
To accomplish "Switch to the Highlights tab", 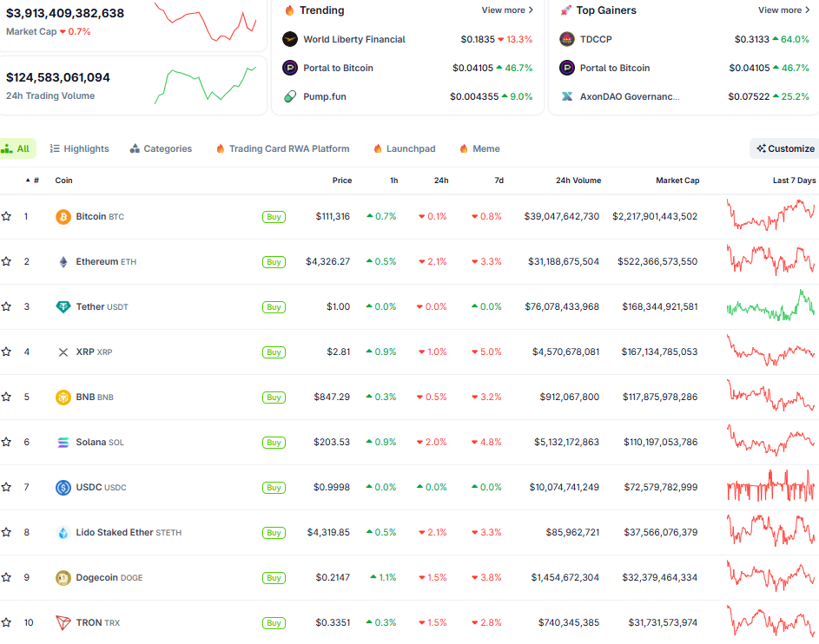I will click(79, 148).
